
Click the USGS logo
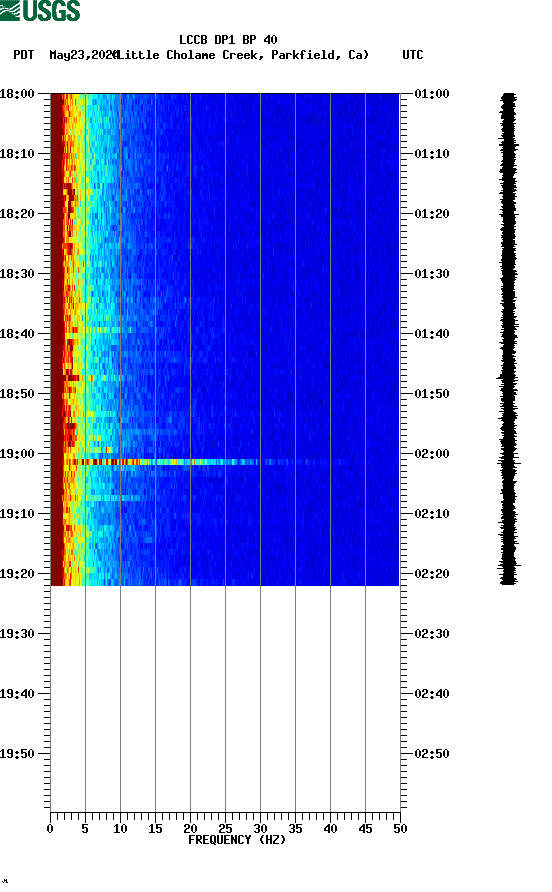40,10
